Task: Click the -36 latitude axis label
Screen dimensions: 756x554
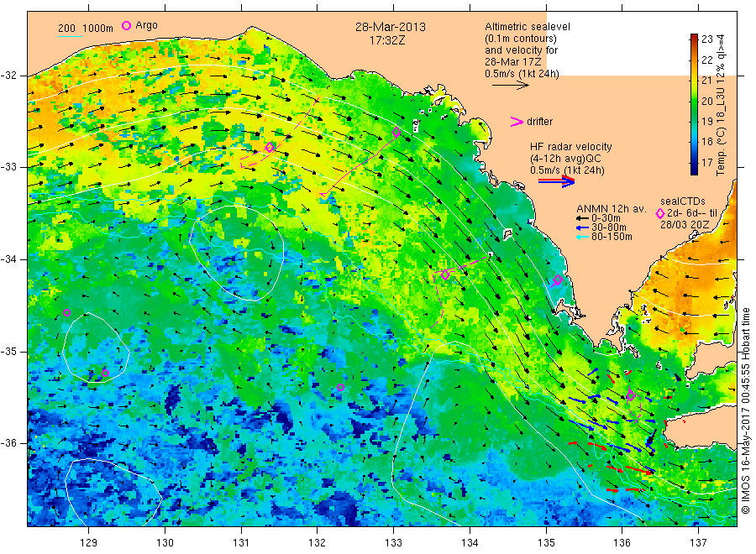Action: 8,443
